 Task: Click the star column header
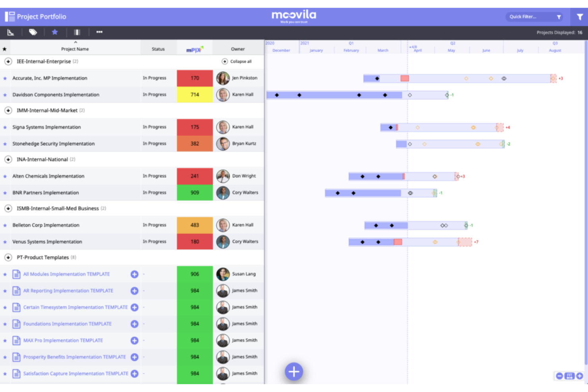(x=4, y=49)
